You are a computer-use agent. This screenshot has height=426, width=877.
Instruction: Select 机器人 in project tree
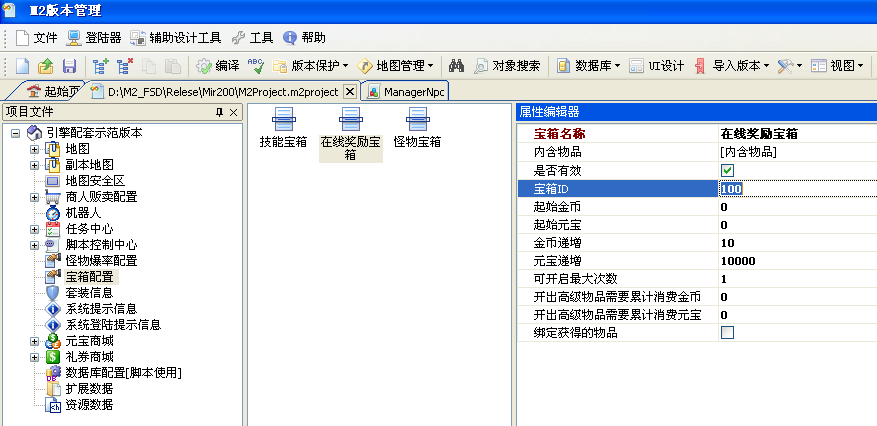pos(83,213)
